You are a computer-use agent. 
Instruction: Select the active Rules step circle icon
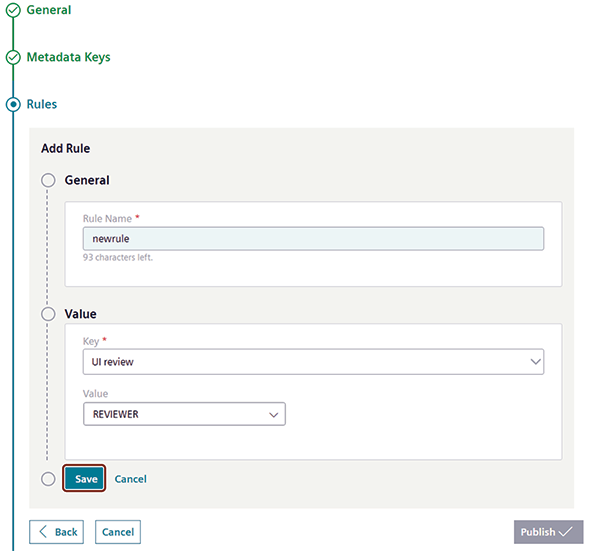click(x=13, y=104)
